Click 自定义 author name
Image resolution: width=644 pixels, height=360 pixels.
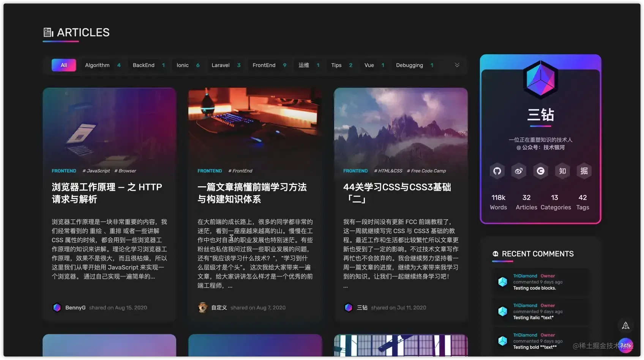click(x=219, y=308)
